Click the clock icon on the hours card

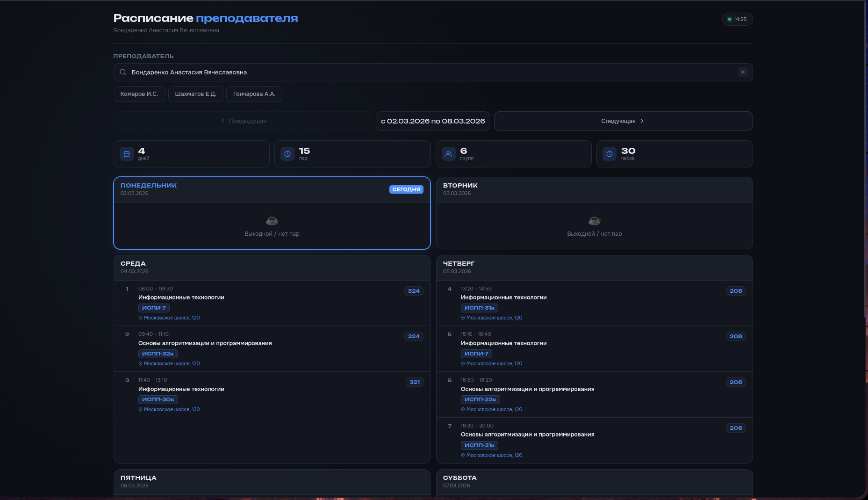click(x=609, y=153)
